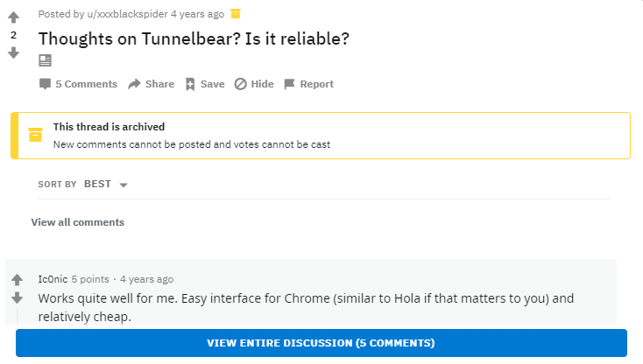Viewport: 643px width, 364px height.
Task: Upvote the Tunnelbear post
Action: pyautogui.click(x=13, y=17)
